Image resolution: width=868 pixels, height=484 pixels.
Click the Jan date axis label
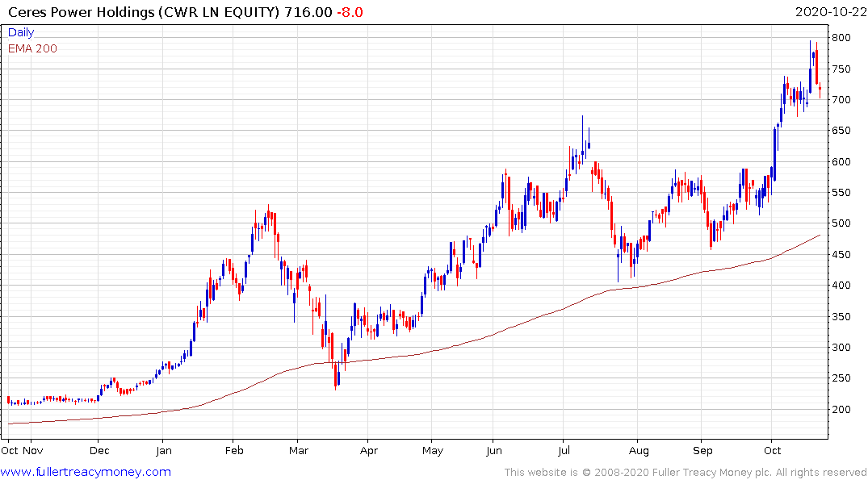164,451
